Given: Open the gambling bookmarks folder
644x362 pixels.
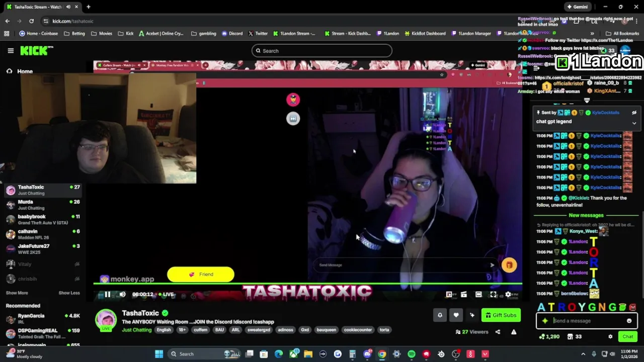Looking at the screenshot, I should click(x=203, y=34).
